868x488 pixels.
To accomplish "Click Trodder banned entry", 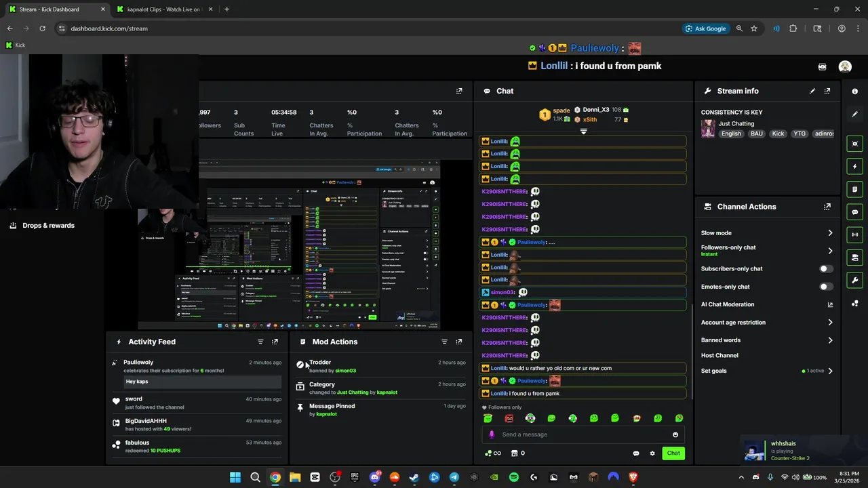I will pos(381,367).
